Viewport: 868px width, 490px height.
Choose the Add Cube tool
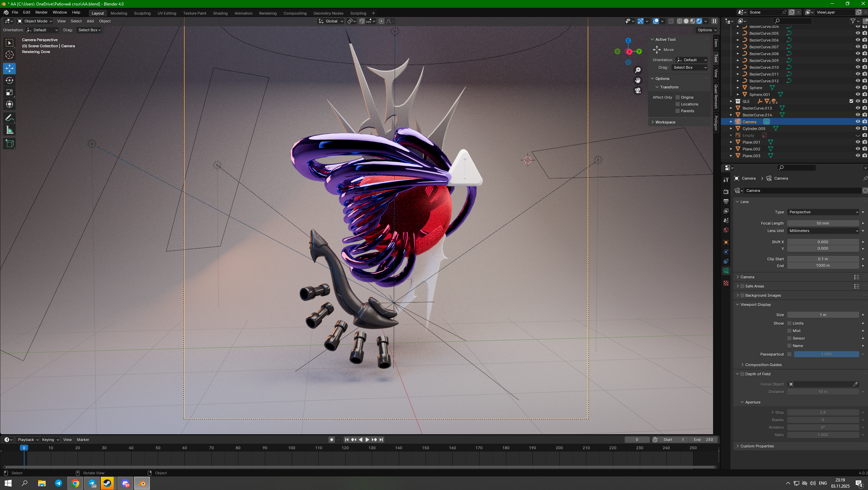pos(10,143)
